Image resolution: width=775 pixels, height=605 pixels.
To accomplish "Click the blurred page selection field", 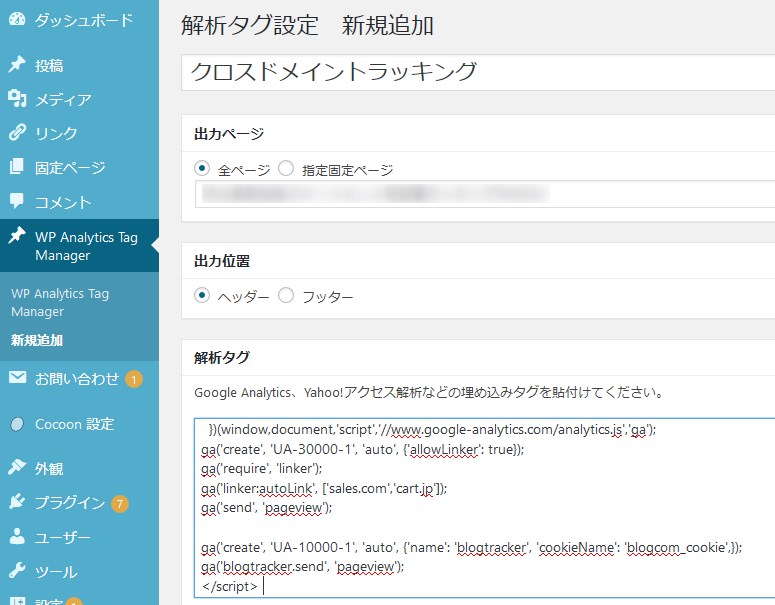I will (x=485, y=194).
